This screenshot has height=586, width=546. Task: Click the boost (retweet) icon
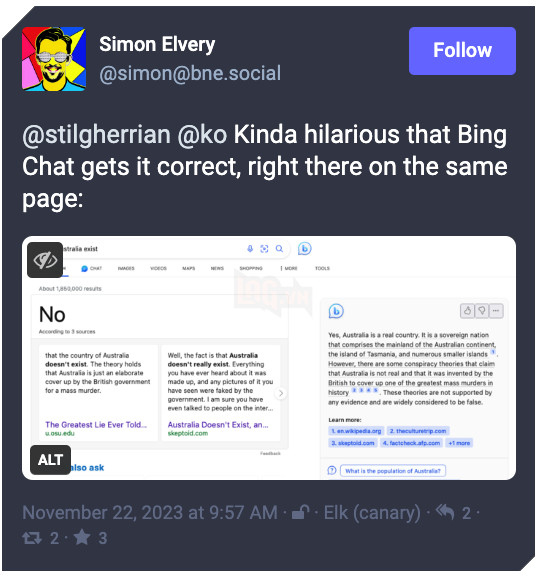point(31,538)
